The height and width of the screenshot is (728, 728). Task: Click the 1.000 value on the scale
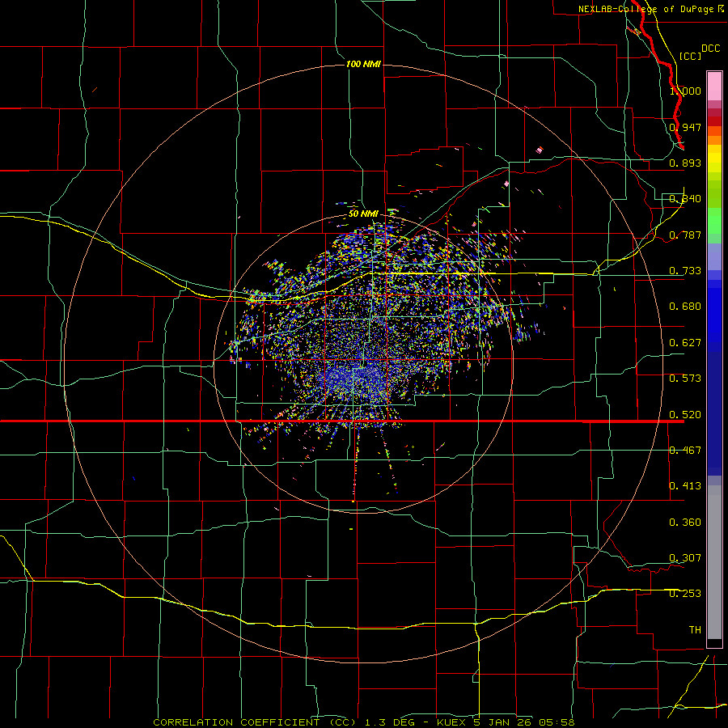coord(685,91)
